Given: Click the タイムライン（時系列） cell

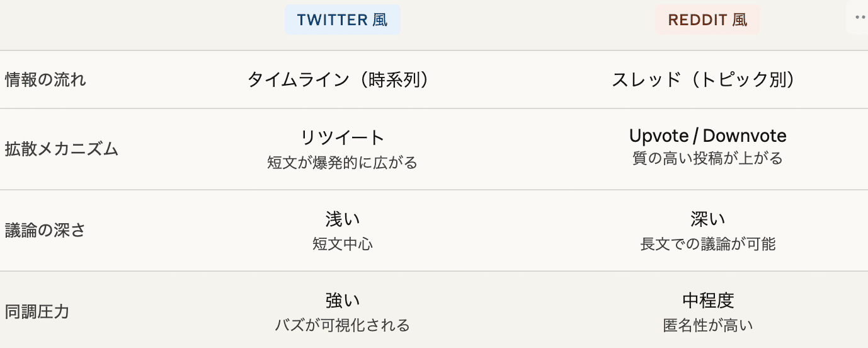Looking at the screenshot, I should (x=342, y=80).
